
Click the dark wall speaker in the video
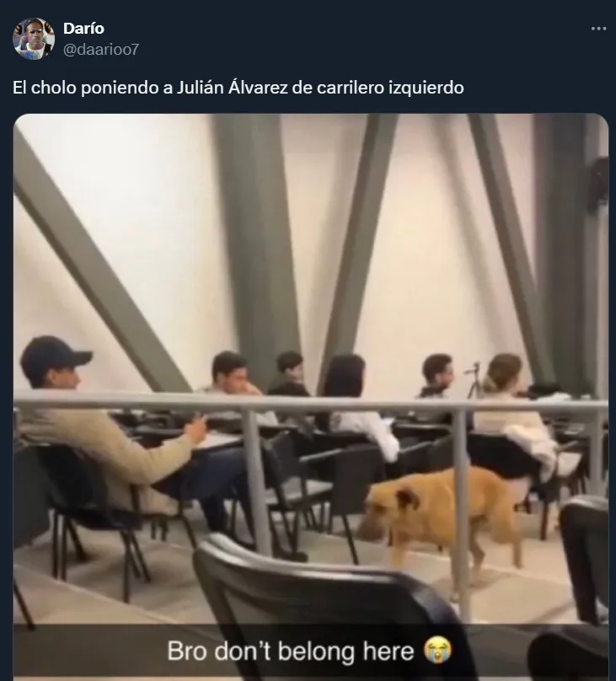pos(599,185)
